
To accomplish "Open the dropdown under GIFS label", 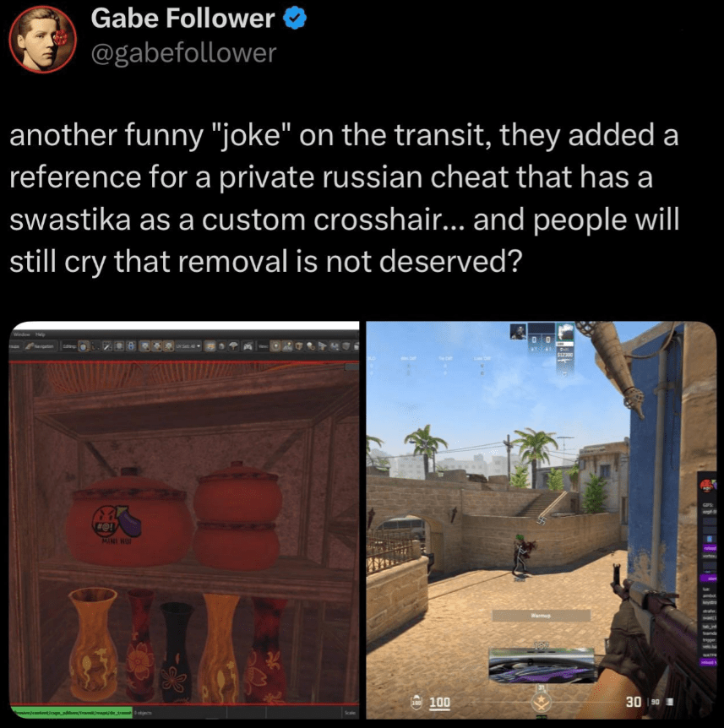I will (x=709, y=512).
